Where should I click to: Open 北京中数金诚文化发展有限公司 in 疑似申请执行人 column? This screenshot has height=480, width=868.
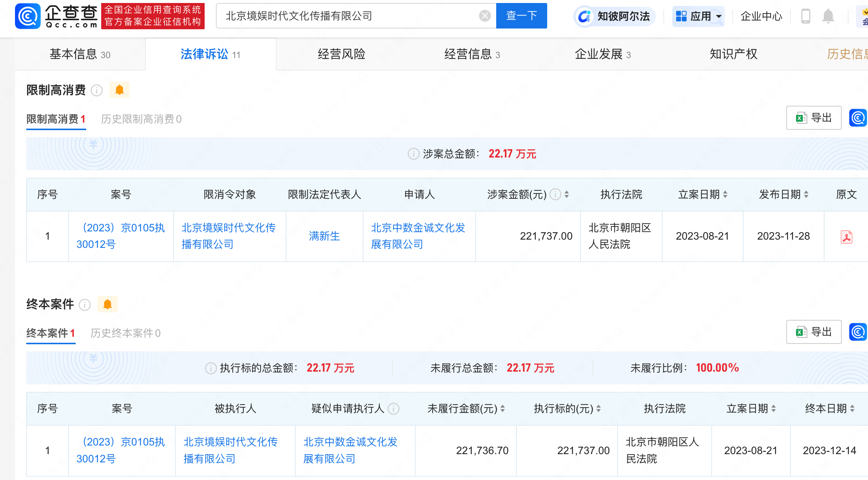tap(350, 450)
